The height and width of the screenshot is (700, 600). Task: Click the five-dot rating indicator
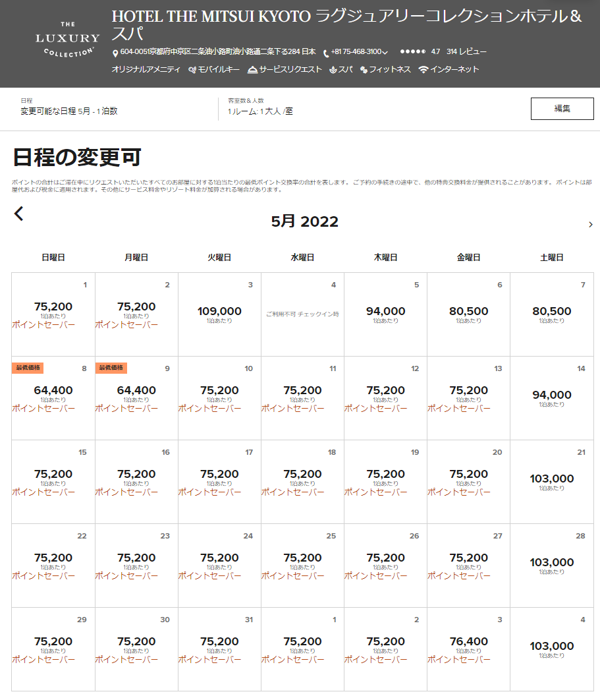pos(412,51)
